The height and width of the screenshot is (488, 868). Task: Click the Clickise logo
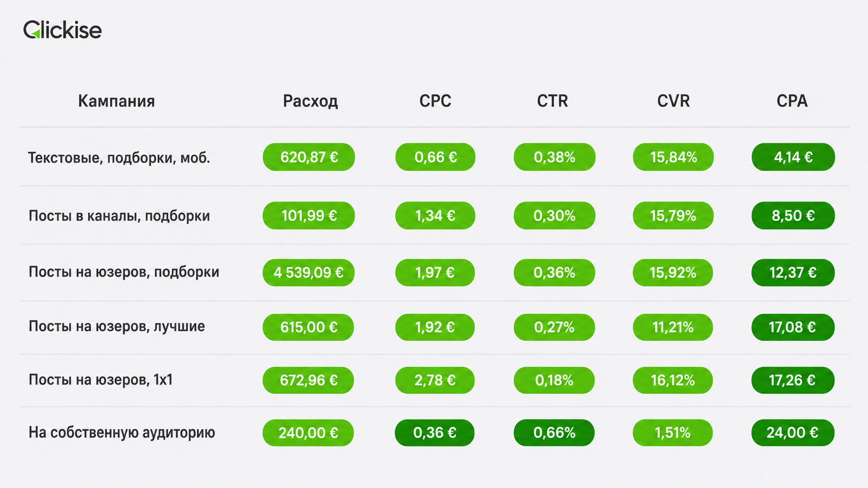(62, 30)
